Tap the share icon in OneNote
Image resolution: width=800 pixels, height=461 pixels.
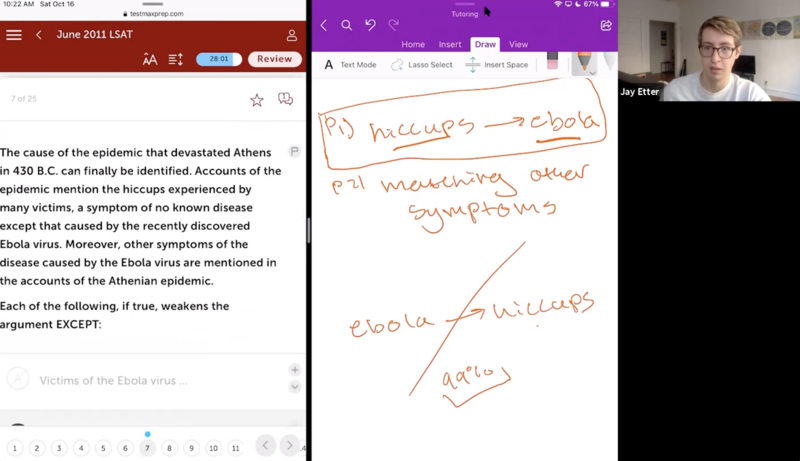point(605,25)
